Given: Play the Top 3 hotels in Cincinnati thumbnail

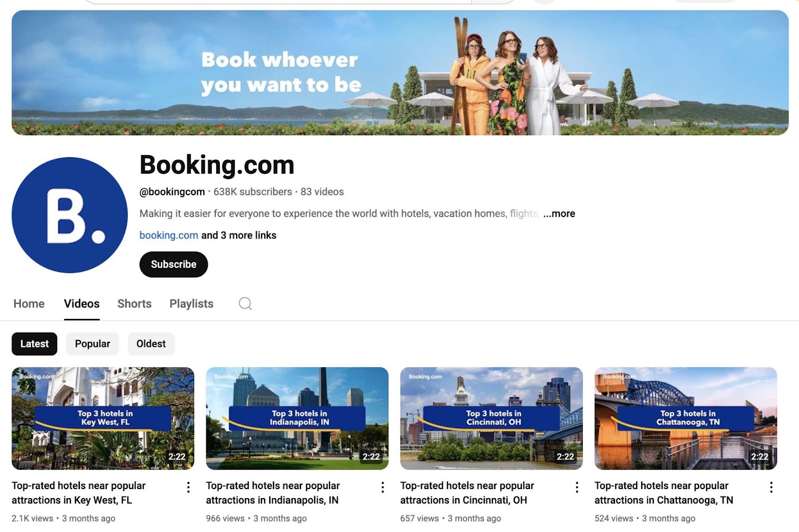Looking at the screenshot, I should coord(491,418).
